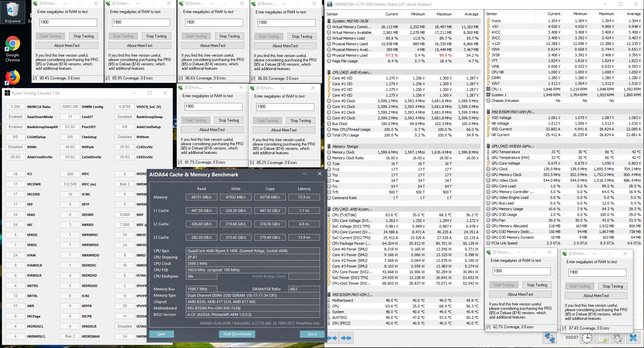Click title icon of MemTest window with 81.7% coverage
The width and height of the screenshot is (644, 348).
point(180,88)
